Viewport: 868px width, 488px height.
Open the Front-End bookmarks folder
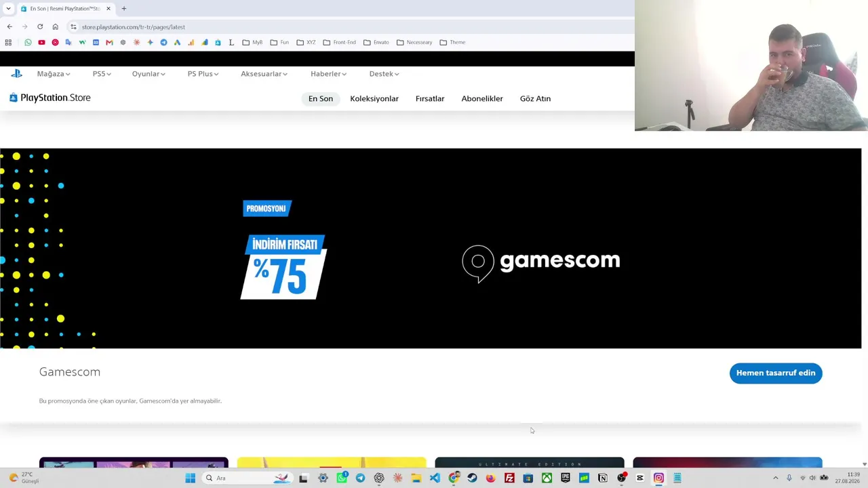point(339,42)
